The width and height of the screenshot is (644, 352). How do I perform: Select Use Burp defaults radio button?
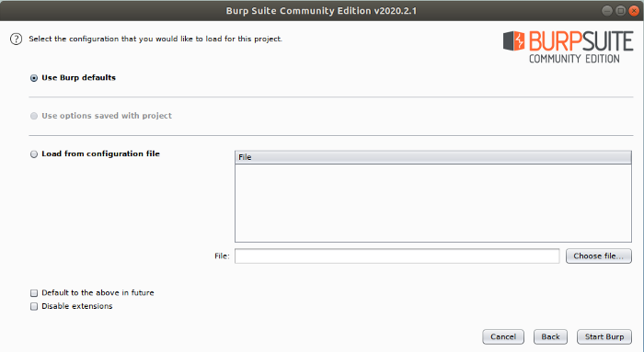pos(34,78)
